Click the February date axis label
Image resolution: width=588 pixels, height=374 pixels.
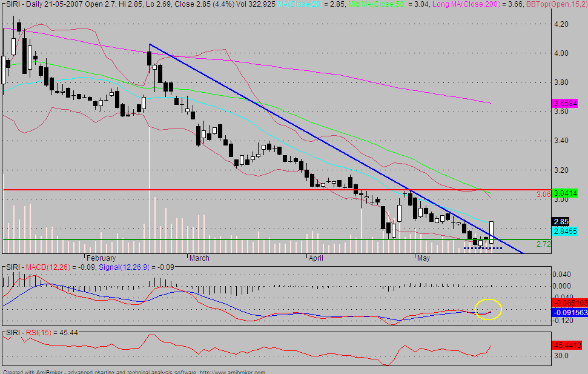point(101,258)
